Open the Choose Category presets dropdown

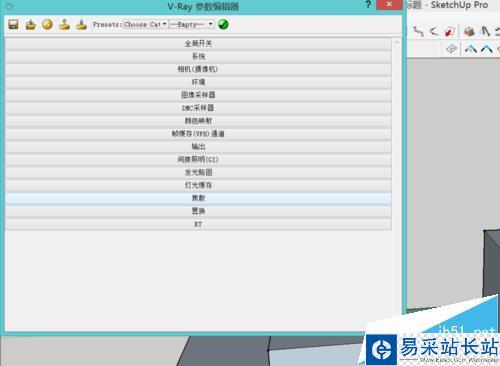pos(145,24)
